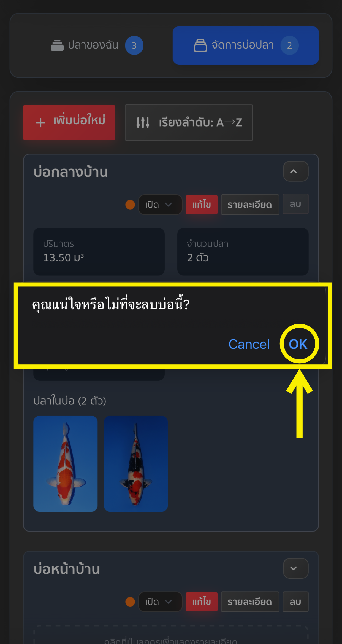Click orange status dot of บ่อหน้าบ้าน
The height and width of the screenshot is (644, 342).
click(x=130, y=602)
